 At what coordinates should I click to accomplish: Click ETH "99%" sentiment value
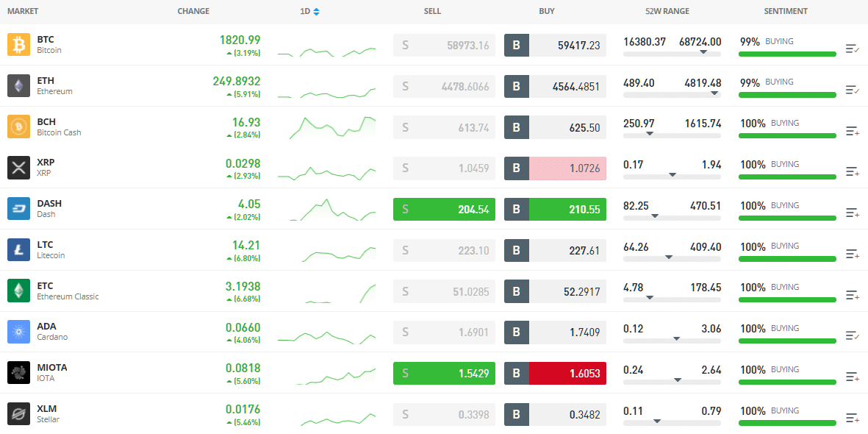[x=750, y=82]
